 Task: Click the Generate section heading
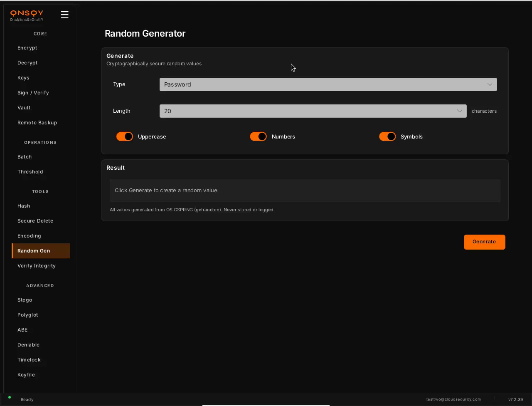(120, 56)
